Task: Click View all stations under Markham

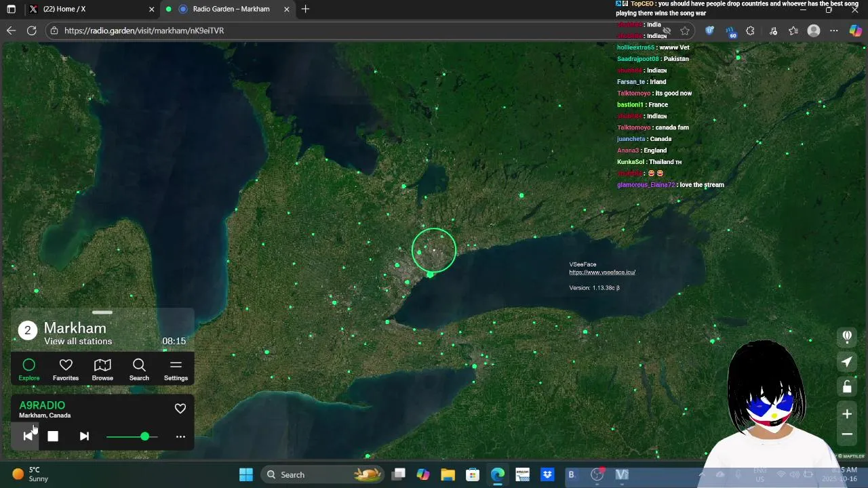Action: coord(78,342)
